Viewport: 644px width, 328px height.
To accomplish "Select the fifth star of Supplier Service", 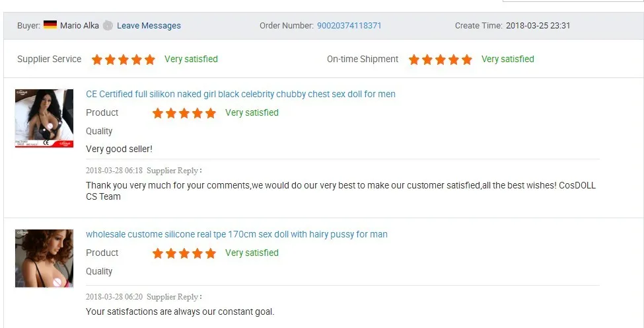I will (x=150, y=60).
